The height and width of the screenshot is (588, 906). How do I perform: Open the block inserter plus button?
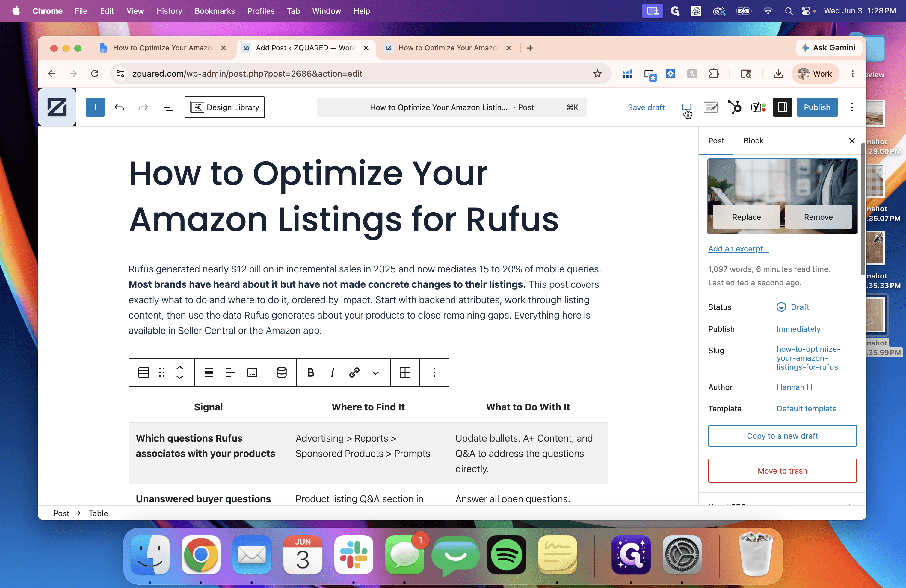click(x=95, y=107)
